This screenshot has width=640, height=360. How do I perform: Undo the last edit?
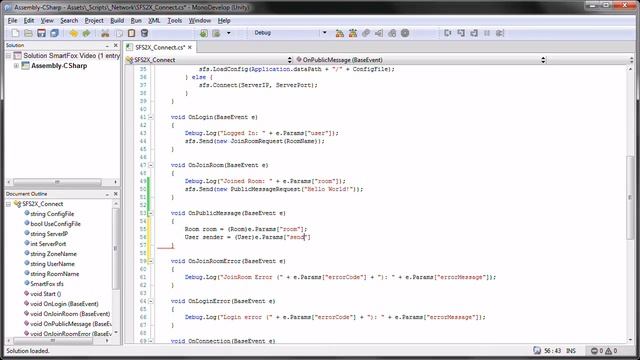[x=73, y=33]
